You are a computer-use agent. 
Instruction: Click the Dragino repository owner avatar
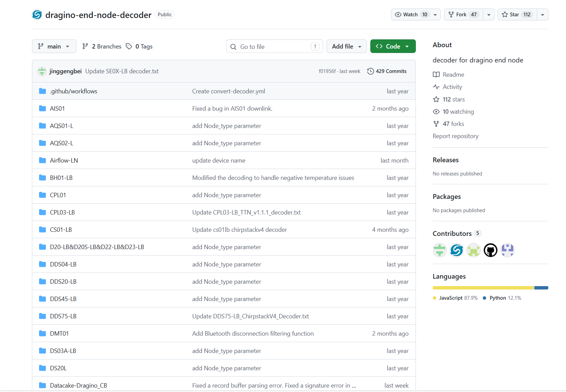click(37, 15)
